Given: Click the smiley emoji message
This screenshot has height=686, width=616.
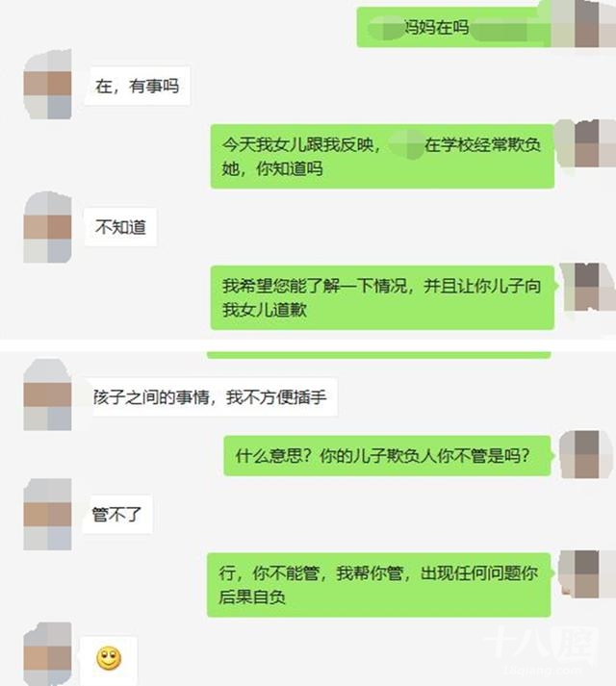Looking at the screenshot, I should click(109, 658).
